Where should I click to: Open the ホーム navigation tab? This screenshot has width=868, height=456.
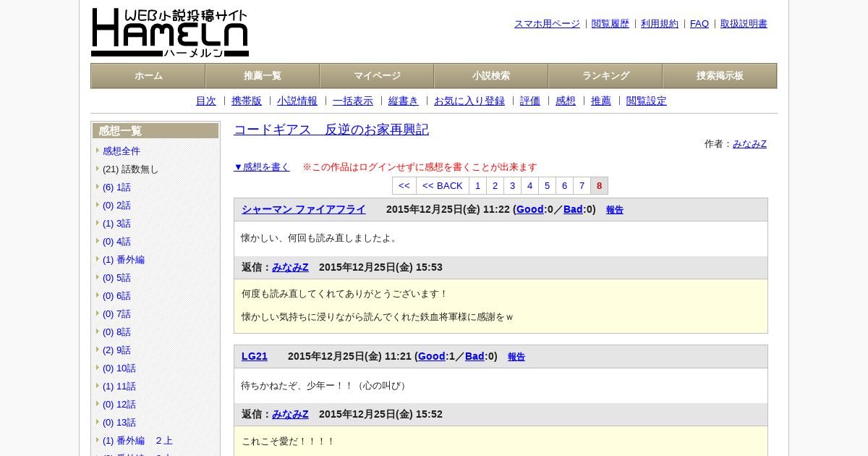[148, 76]
